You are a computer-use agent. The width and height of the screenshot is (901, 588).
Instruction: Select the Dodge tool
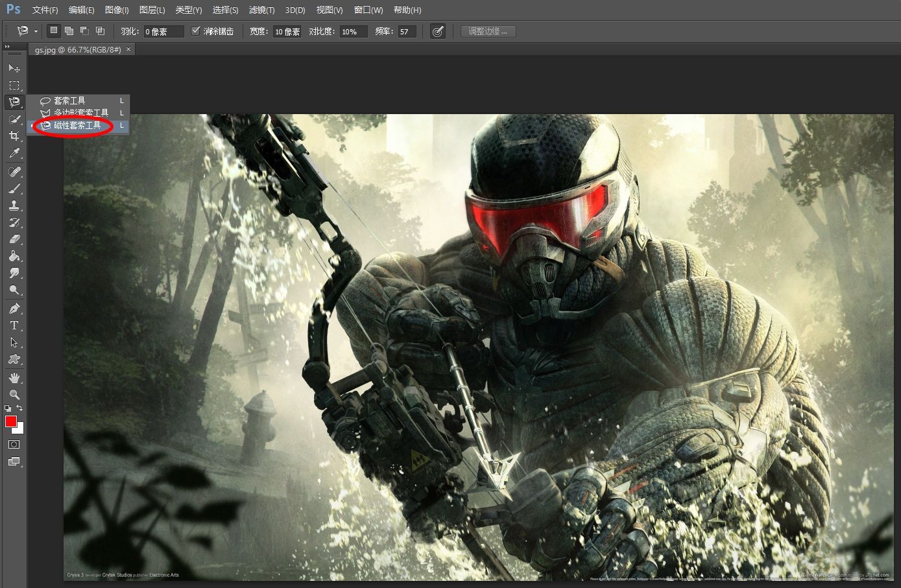[14, 290]
